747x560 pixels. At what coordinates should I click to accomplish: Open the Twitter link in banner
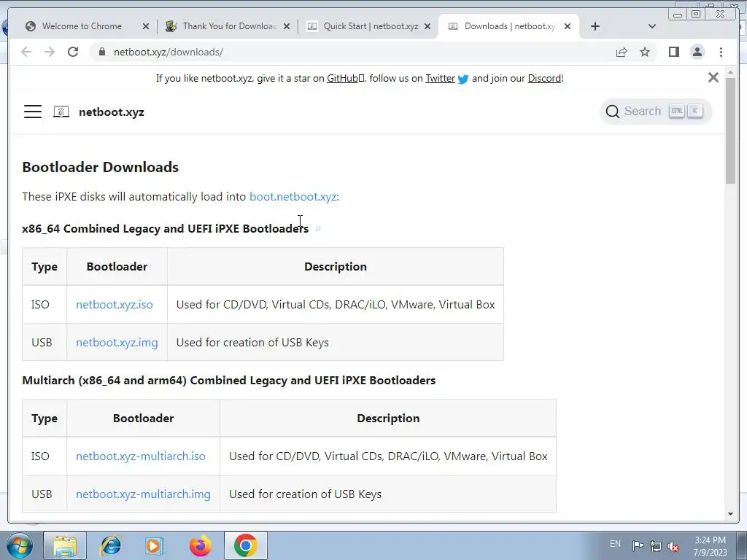[x=440, y=79]
